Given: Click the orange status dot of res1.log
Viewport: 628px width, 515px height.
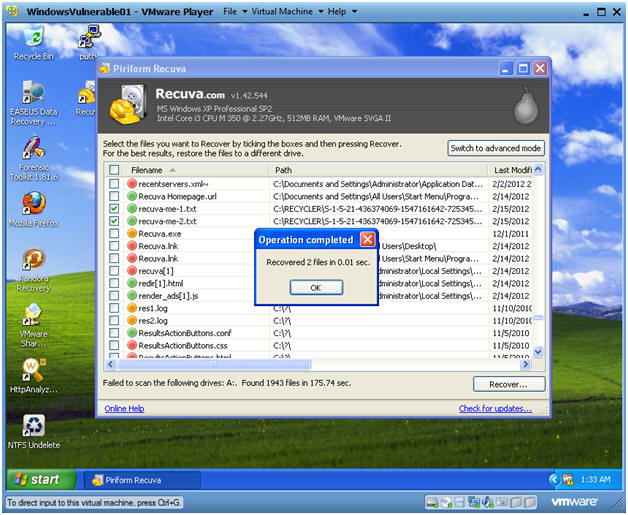Looking at the screenshot, I should [x=132, y=308].
